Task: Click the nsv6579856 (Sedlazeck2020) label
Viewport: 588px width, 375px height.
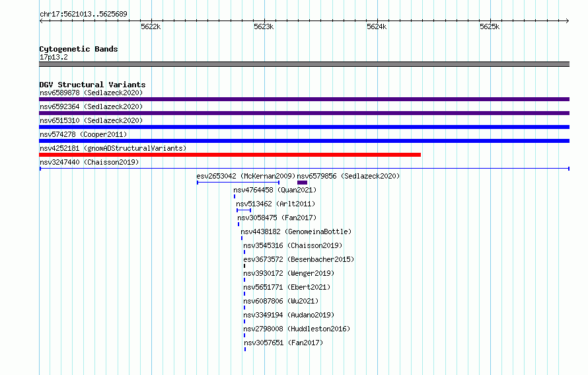Action: tap(348, 176)
